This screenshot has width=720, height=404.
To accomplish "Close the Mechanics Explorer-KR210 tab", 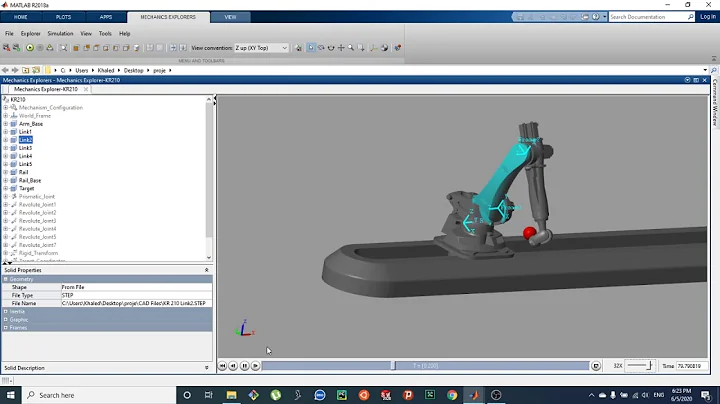I will [86, 89].
